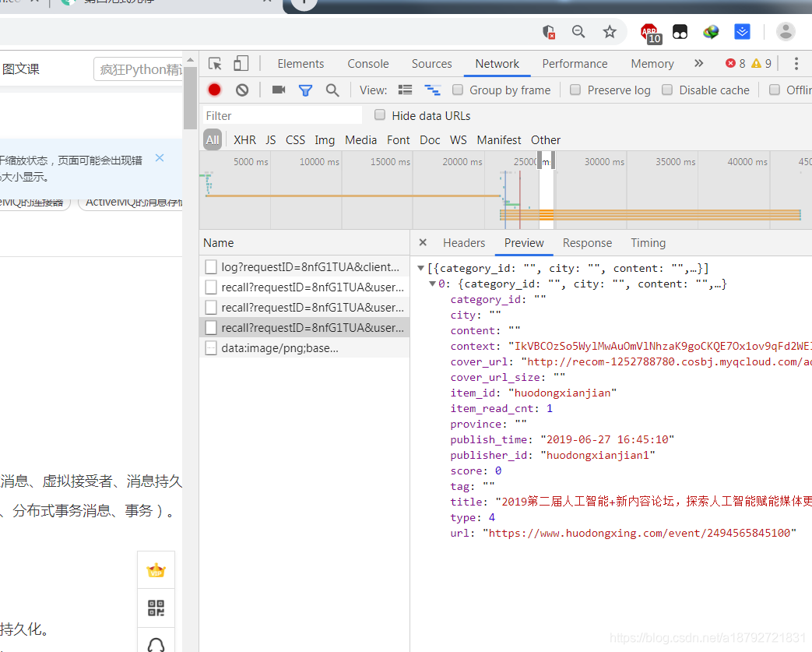The height and width of the screenshot is (652, 812).
Task: Capture screenshots with the camera icon
Action: coord(279,90)
